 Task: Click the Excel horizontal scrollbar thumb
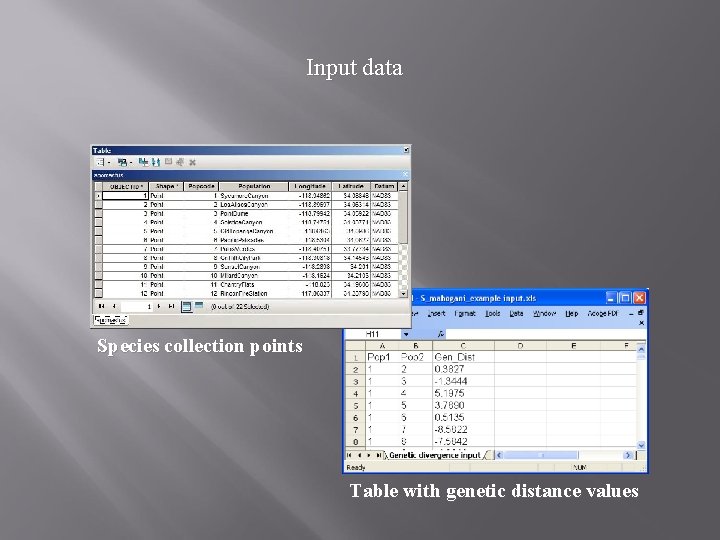point(541,455)
